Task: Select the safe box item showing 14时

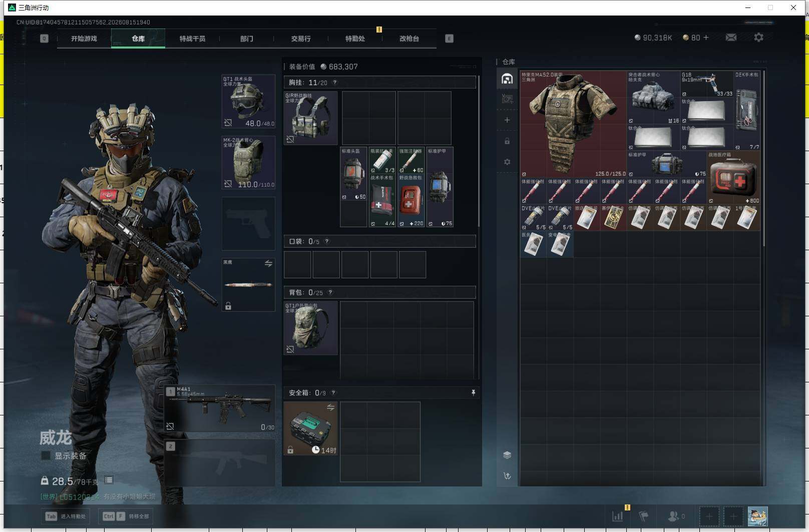Action: 310,428
